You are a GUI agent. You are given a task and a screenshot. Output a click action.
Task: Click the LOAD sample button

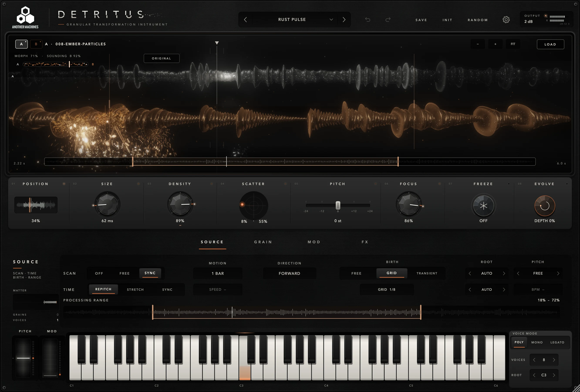click(x=550, y=44)
